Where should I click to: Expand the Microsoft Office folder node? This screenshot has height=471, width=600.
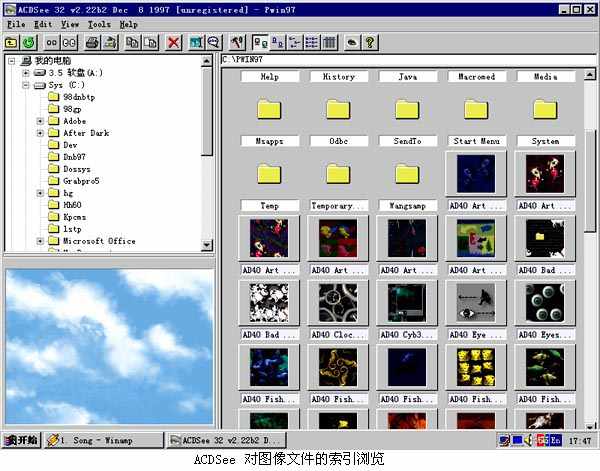[x=41, y=241]
